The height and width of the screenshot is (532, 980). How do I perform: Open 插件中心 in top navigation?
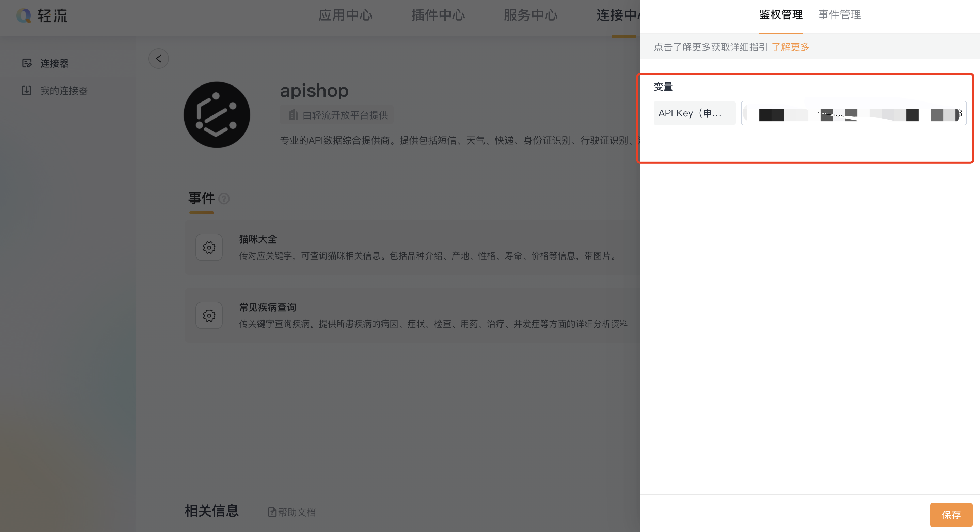click(438, 15)
